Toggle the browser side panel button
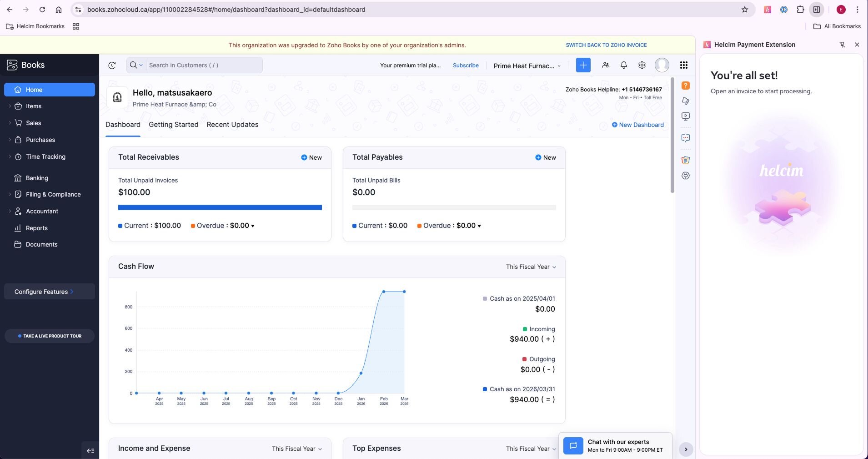The image size is (868, 459). pyautogui.click(x=817, y=10)
